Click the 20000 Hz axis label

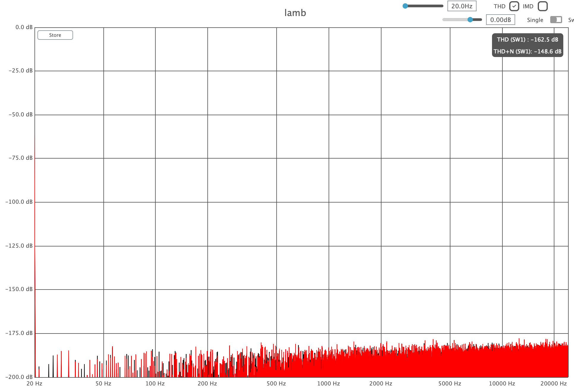[x=553, y=383]
